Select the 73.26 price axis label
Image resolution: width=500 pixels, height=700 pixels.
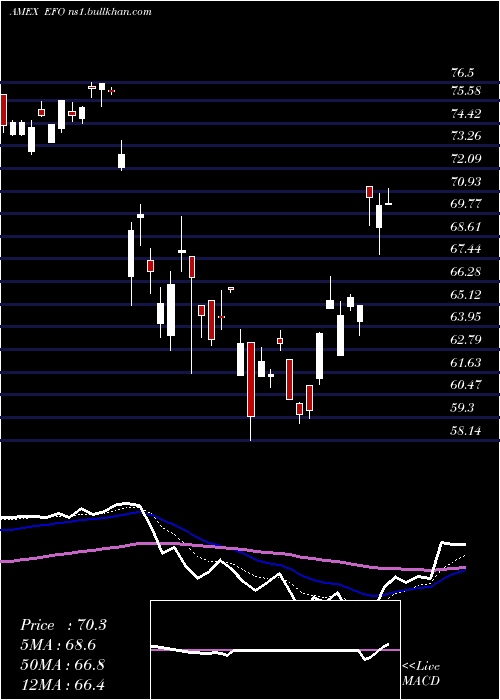pyautogui.click(x=466, y=136)
